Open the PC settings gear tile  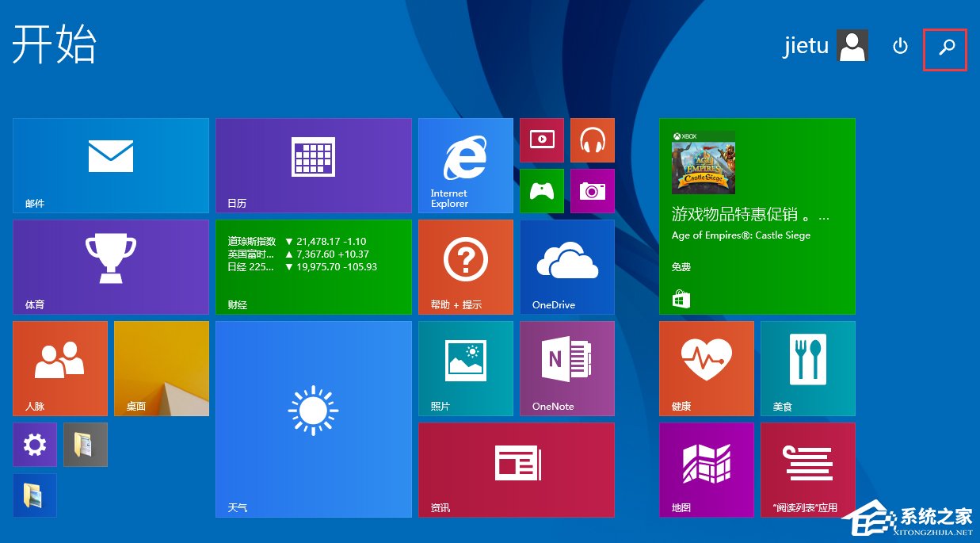[x=34, y=444]
